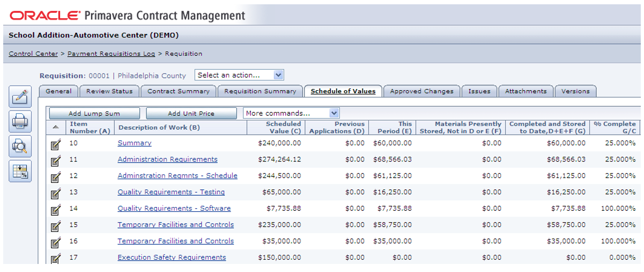
Task: Click 100.000% cell for item 14
Action: click(x=618, y=208)
